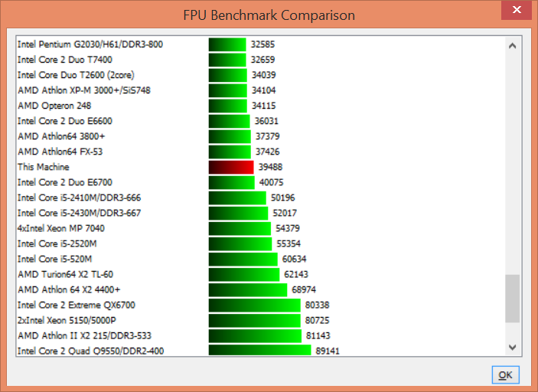
Task: Click the scrollbar up arrow
Action: click(x=512, y=46)
